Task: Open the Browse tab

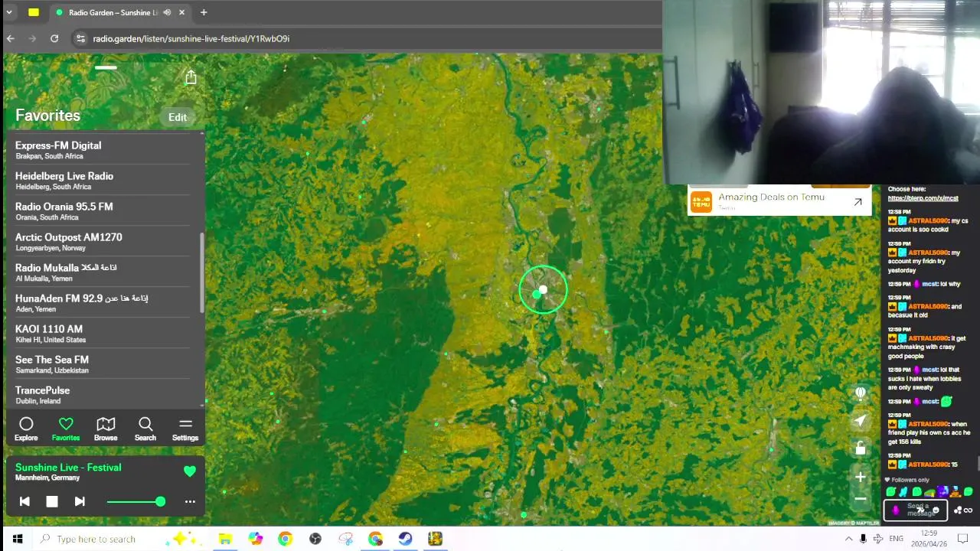Action: coord(106,429)
